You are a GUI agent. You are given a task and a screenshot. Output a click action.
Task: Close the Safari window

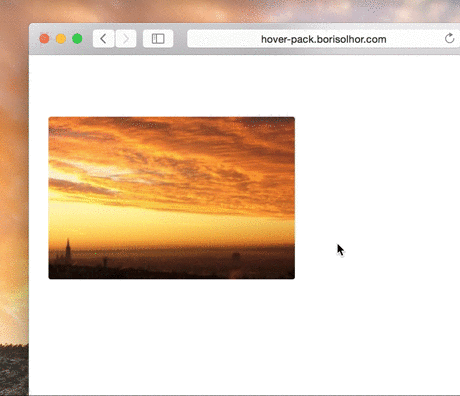(x=44, y=39)
